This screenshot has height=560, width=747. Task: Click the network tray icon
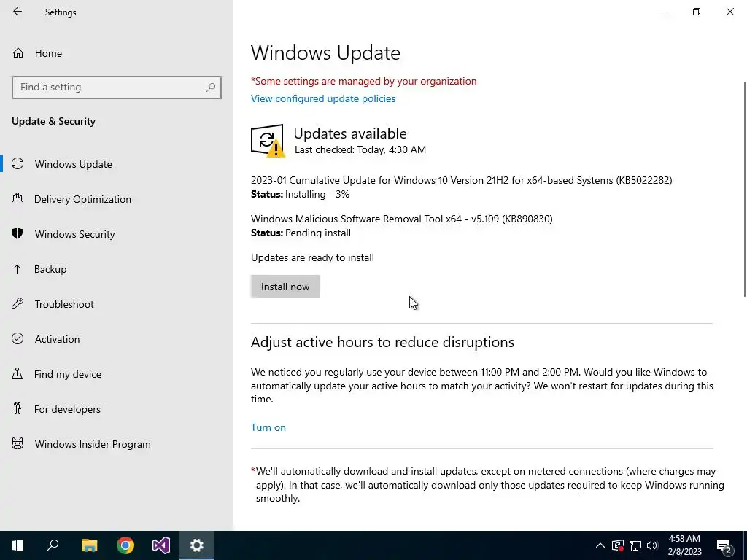point(635,545)
